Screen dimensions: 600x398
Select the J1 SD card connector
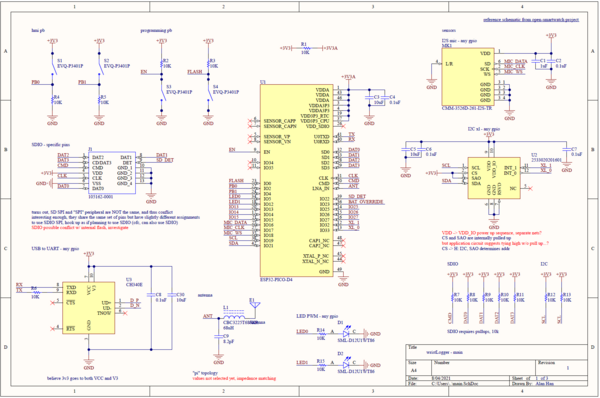click(112, 173)
